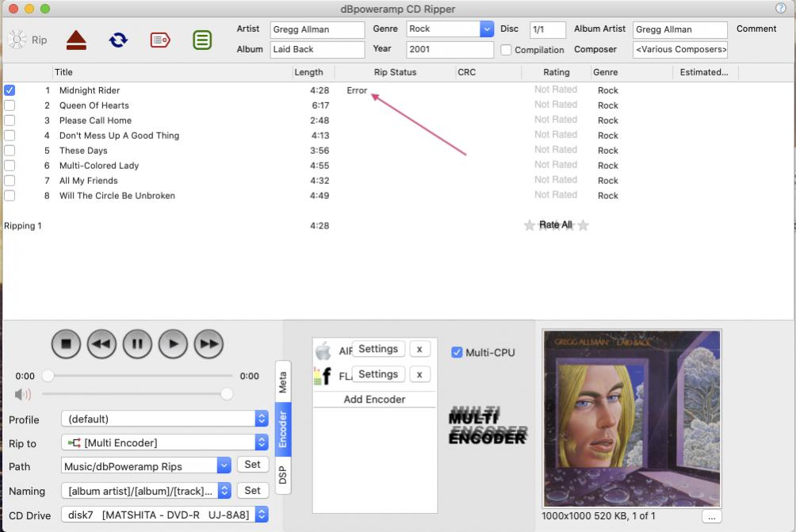796x532 pixels.
Task: Click Not Rated for Queen Of Hearts
Action: point(556,105)
